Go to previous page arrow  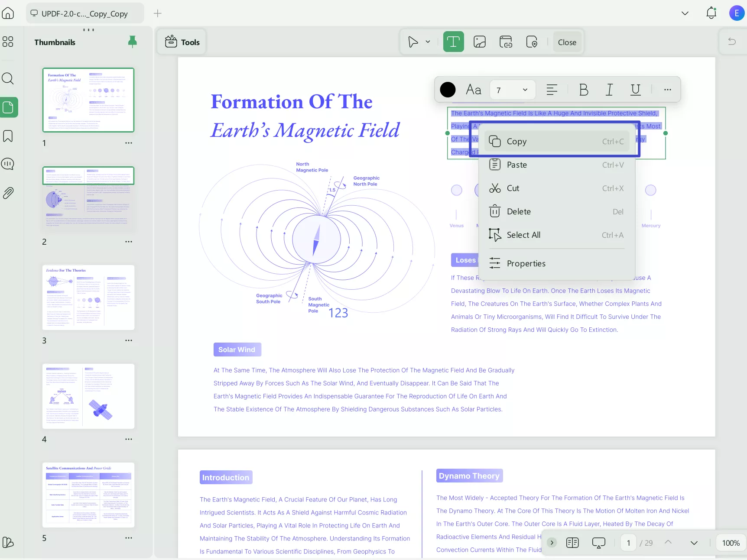(668, 542)
